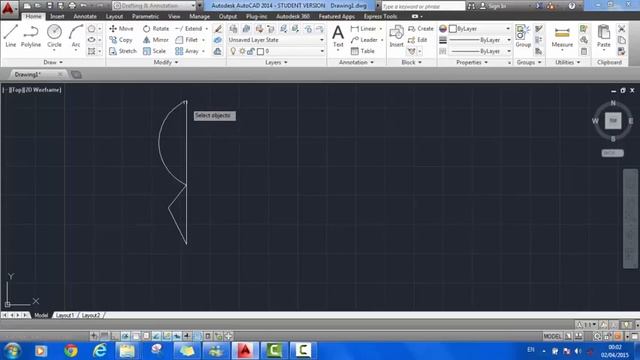
Task: Open the Annotate ribbon tab
Action: pyautogui.click(x=85, y=16)
